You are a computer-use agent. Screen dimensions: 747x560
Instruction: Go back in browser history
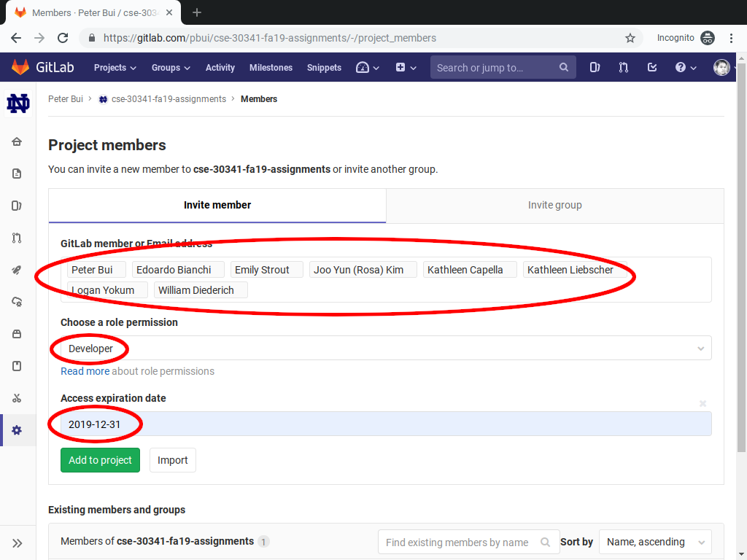coord(16,38)
